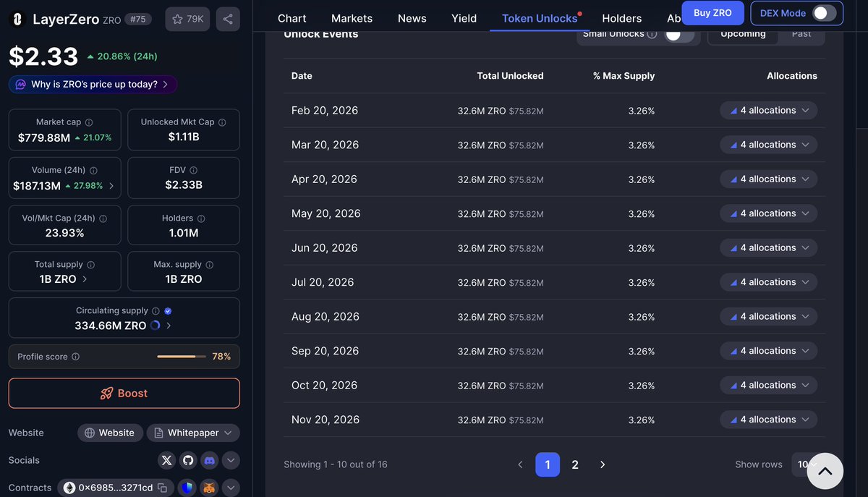Go to next page arrow
The width and height of the screenshot is (868, 497).
click(x=603, y=464)
